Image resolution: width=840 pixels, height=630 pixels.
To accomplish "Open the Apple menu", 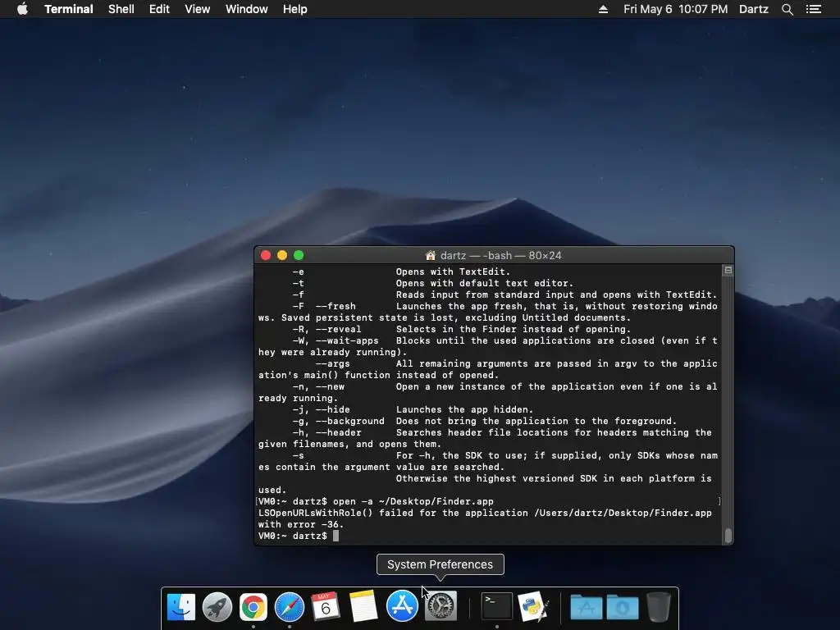I will (22, 9).
